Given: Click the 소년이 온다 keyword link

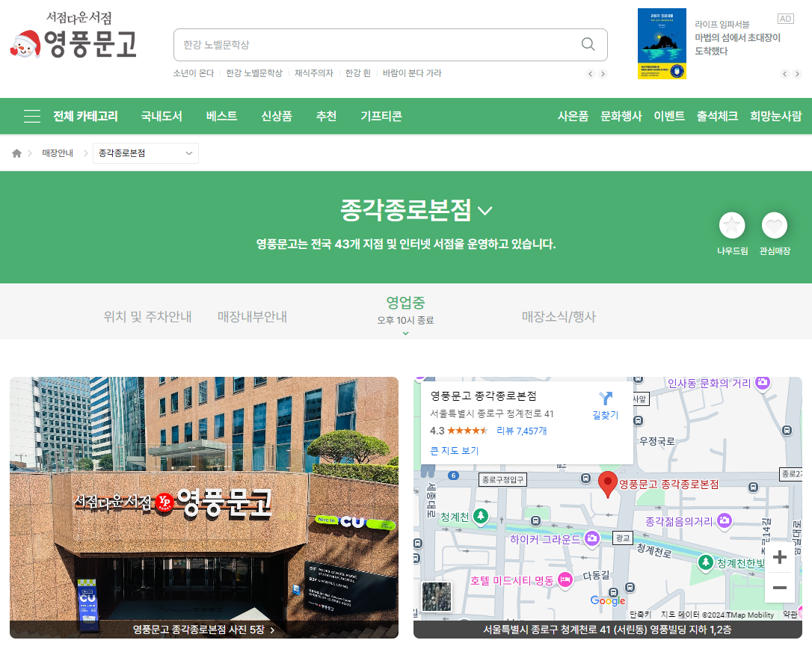Looking at the screenshot, I should coord(194,73).
